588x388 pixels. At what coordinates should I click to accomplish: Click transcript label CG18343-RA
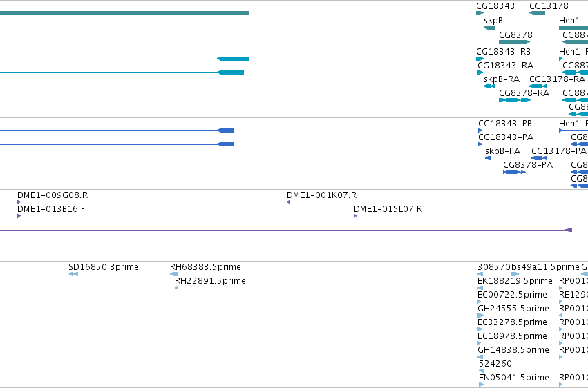click(x=505, y=66)
